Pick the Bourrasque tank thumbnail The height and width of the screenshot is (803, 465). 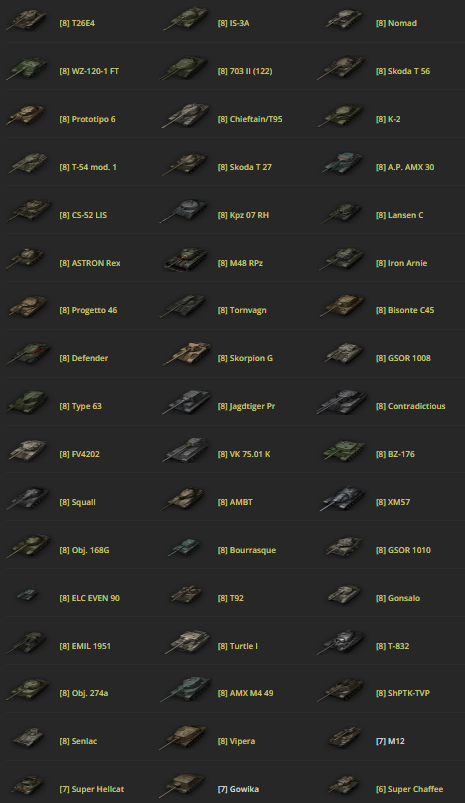[184, 547]
